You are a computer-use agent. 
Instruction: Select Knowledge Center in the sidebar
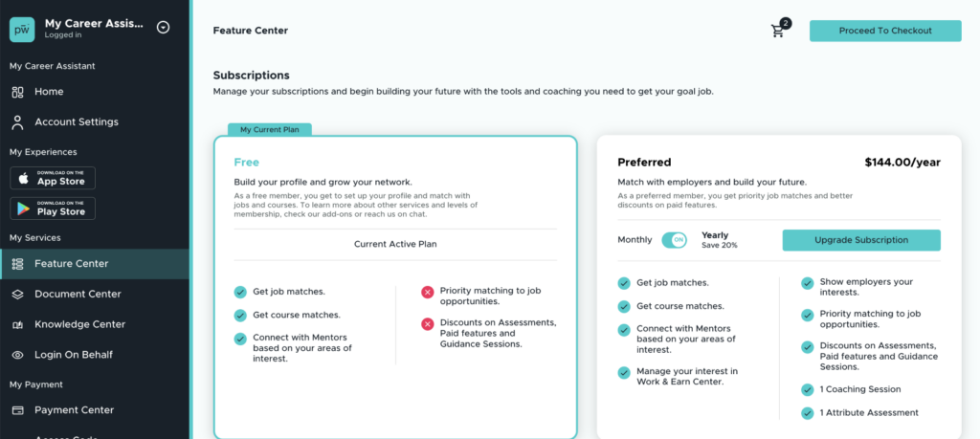(x=79, y=325)
